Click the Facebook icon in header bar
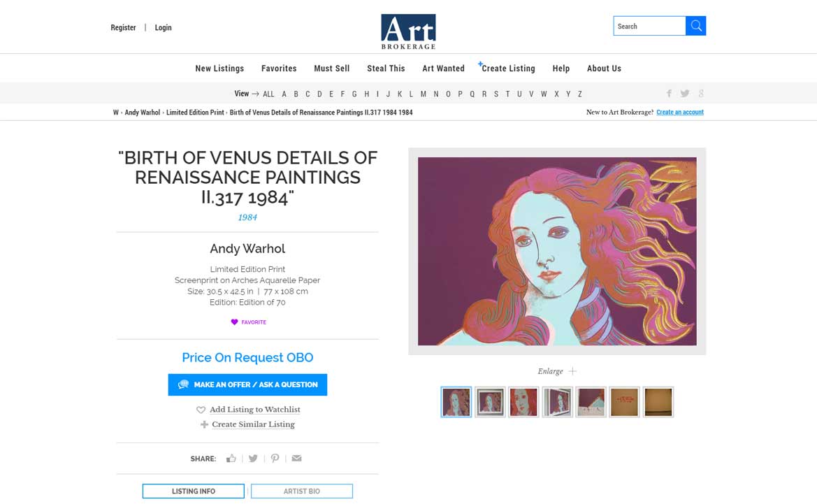 pyautogui.click(x=669, y=93)
